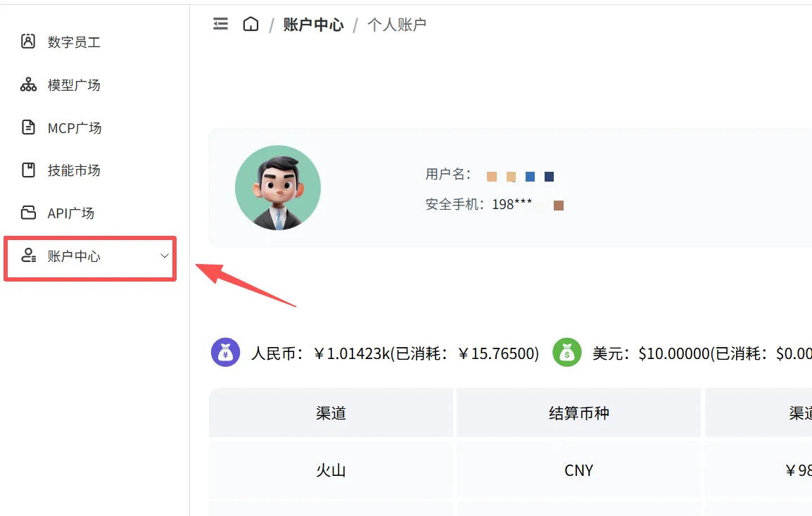The height and width of the screenshot is (516, 812).
Task: Go to home via house icon
Action: tap(250, 24)
